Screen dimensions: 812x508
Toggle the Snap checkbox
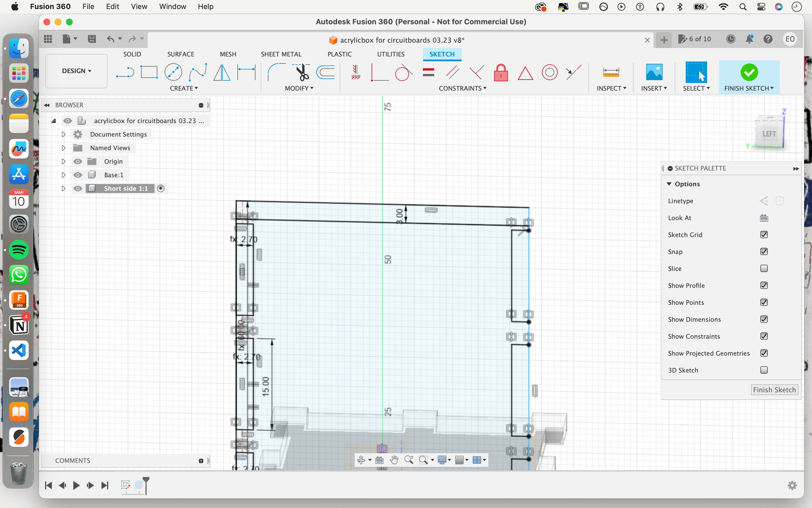pos(764,252)
